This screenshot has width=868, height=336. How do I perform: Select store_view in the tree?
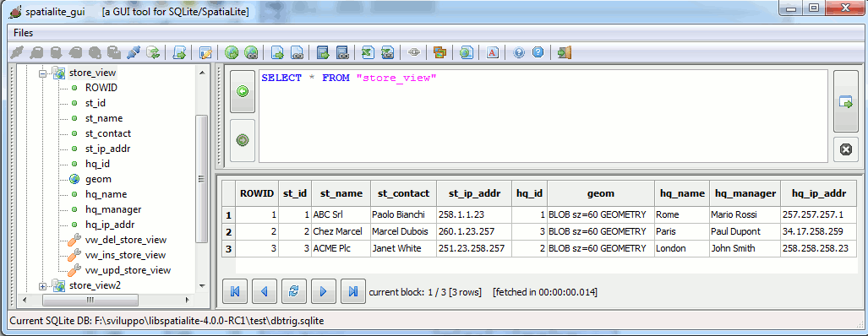(x=92, y=73)
